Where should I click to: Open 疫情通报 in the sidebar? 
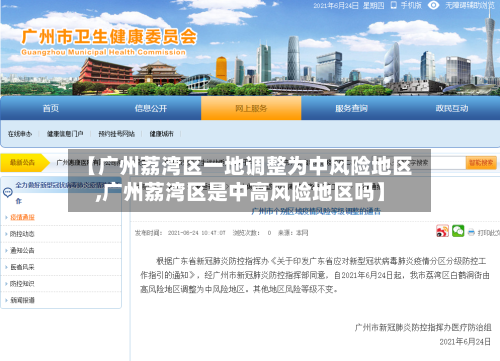click(22, 217)
